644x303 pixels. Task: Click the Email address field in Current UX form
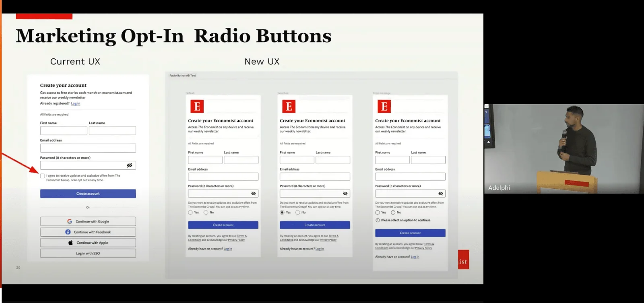88,148
